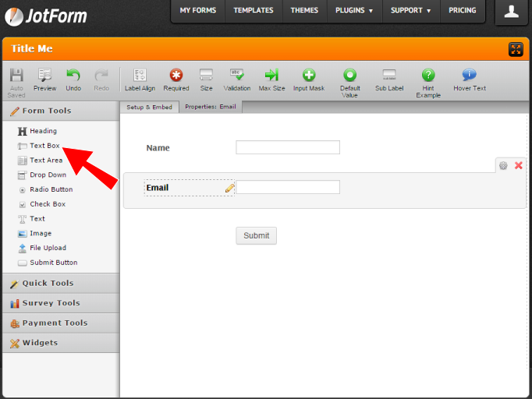Add a Text element
The width and height of the screenshot is (532, 399).
pyautogui.click(x=31, y=219)
